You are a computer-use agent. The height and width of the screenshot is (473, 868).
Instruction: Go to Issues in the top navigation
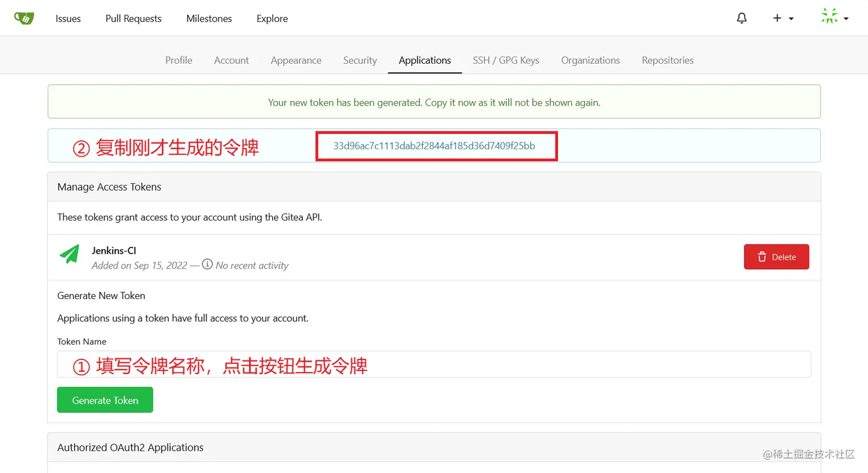click(x=68, y=18)
